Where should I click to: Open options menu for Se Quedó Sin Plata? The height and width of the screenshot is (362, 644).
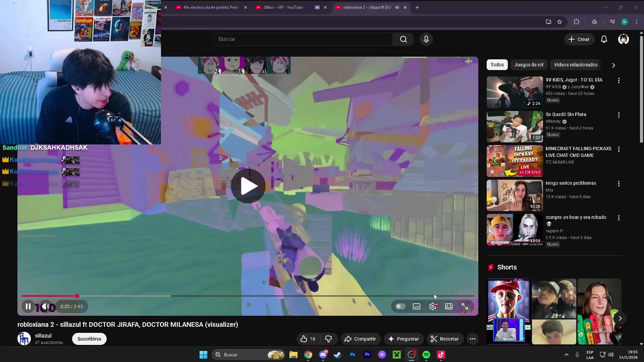click(619, 115)
